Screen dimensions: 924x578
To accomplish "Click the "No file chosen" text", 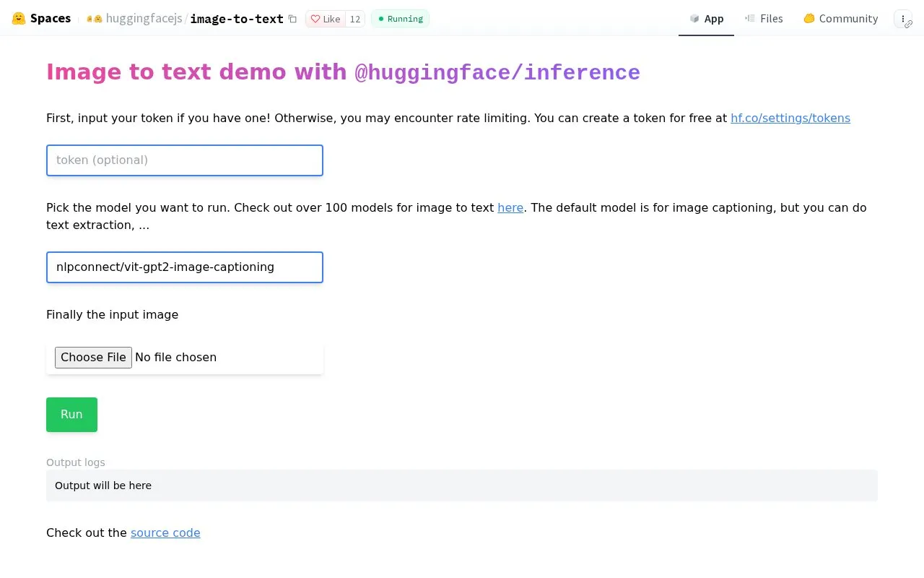I will click(x=175, y=357).
